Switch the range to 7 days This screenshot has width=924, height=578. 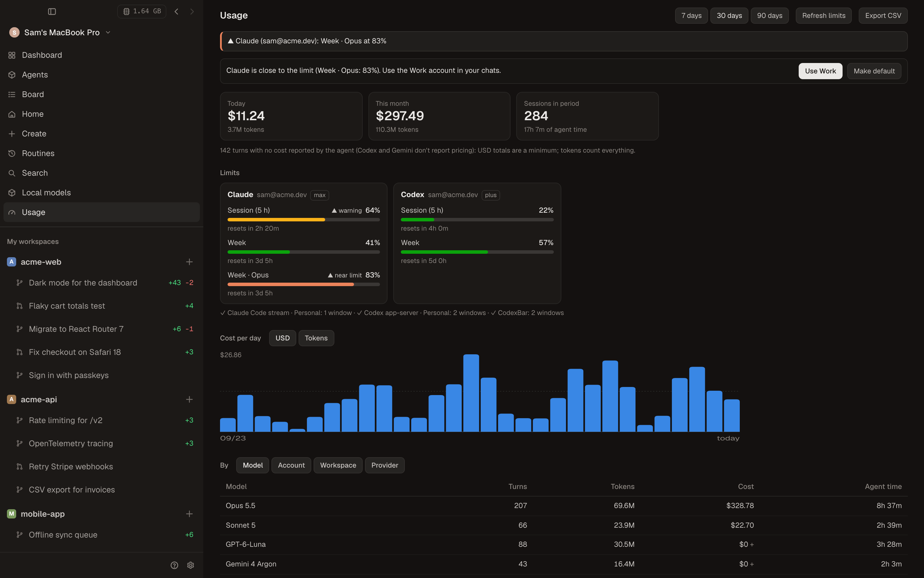(691, 16)
